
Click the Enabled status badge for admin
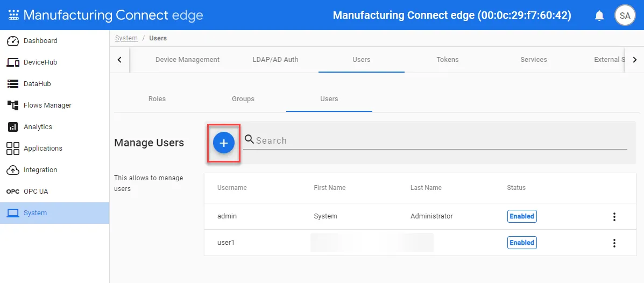tap(522, 216)
